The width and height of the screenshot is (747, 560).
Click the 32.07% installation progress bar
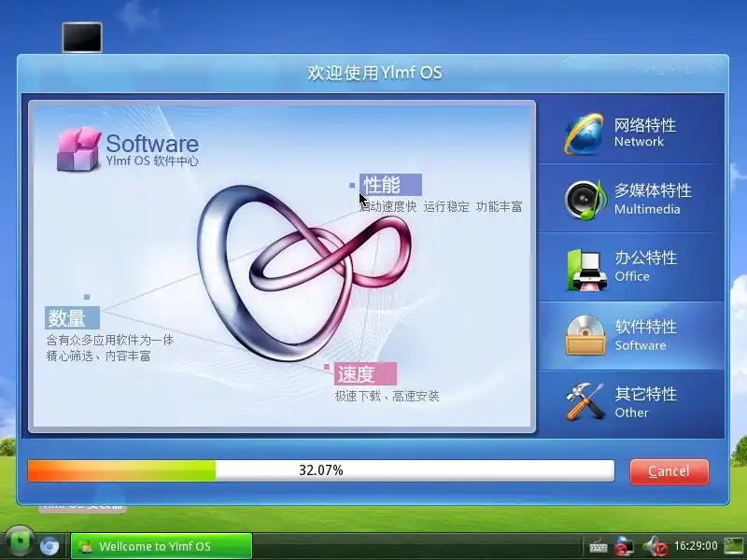pyautogui.click(x=321, y=470)
